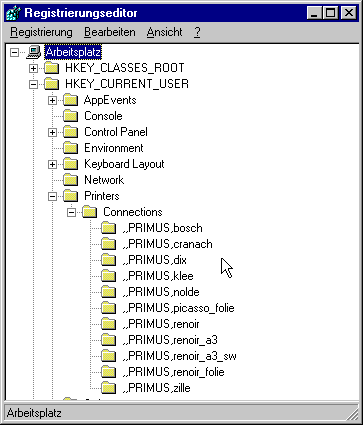Click the Control Panel folder icon
The image size is (363, 425).
(x=71, y=132)
